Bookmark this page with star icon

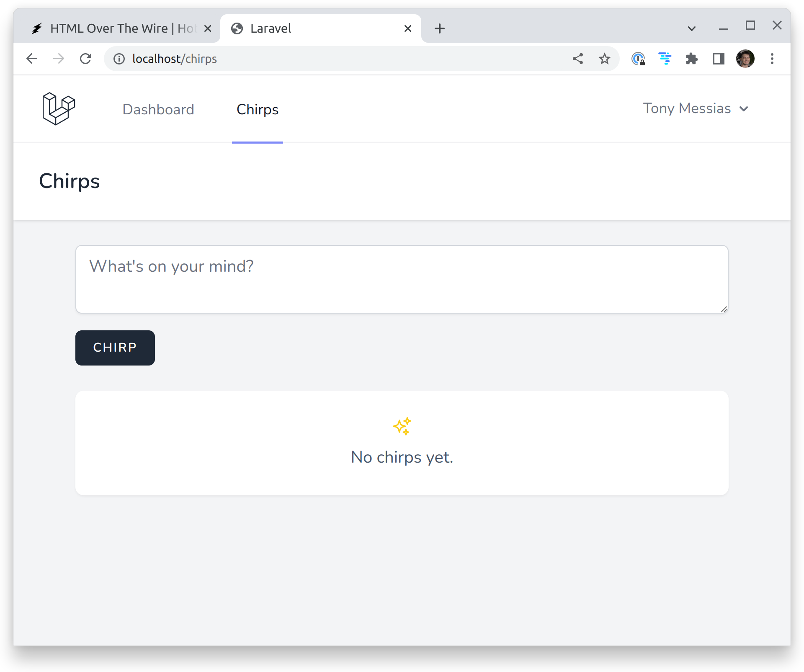click(604, 59)
